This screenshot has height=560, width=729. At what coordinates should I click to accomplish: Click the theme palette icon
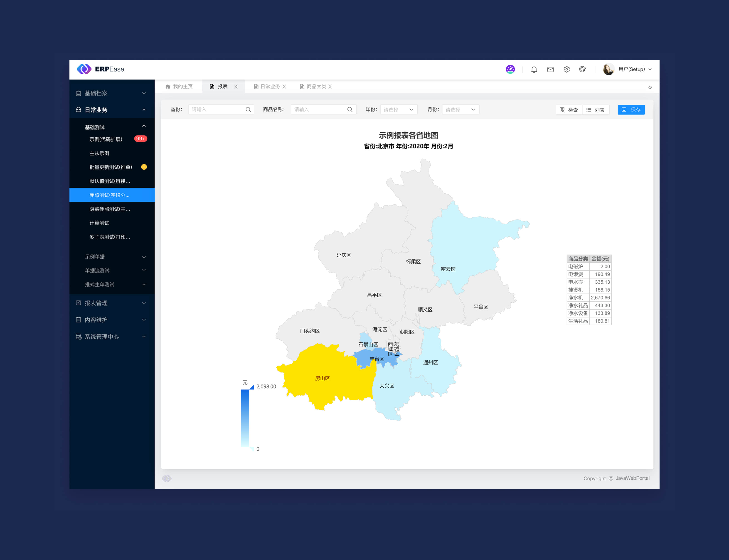[x=582, y=69]
